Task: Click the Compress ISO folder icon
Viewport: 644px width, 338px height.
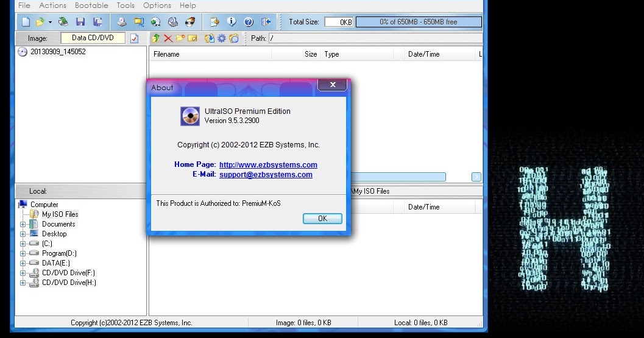Action: tap(139, 22)
